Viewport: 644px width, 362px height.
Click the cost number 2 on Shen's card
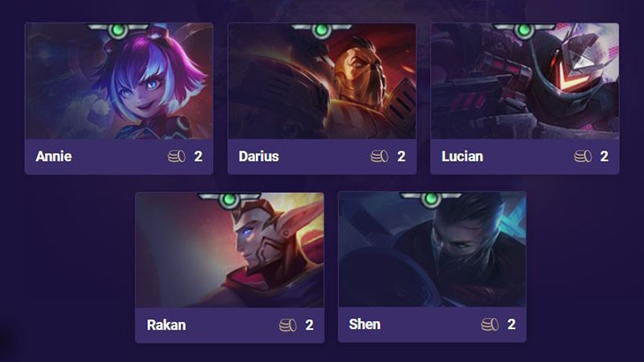pos(511,324)
